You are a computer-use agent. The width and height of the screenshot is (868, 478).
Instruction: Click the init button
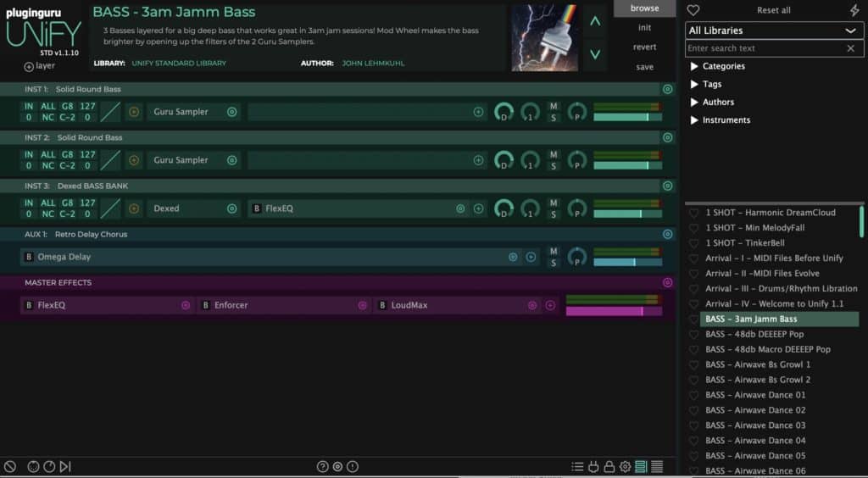644,28
